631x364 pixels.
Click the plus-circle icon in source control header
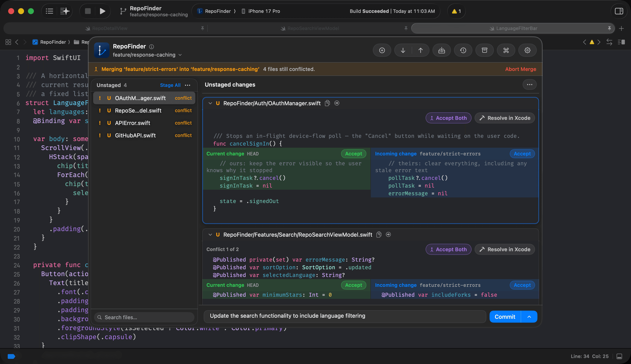[382, 50]
